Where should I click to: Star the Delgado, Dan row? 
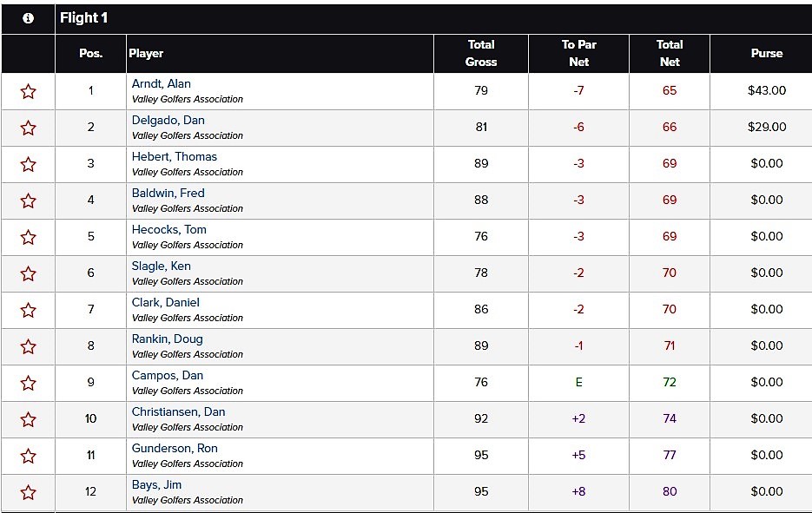click(28, 128)
